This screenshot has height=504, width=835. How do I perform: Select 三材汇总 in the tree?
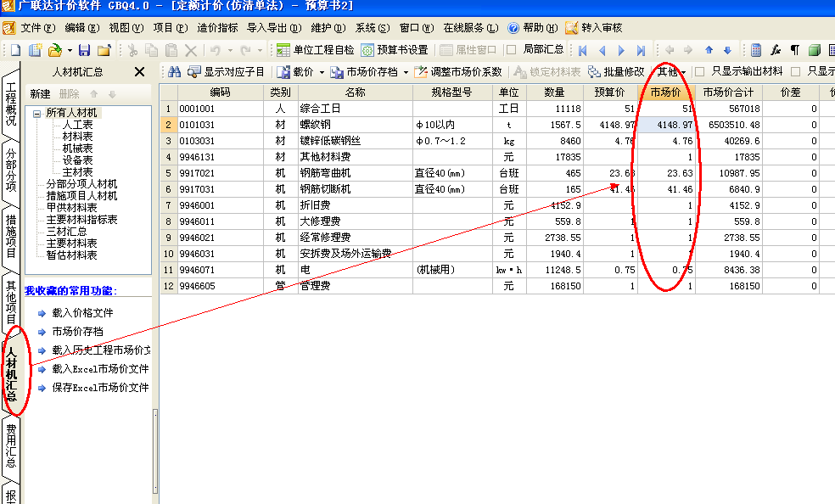point(66,232)
